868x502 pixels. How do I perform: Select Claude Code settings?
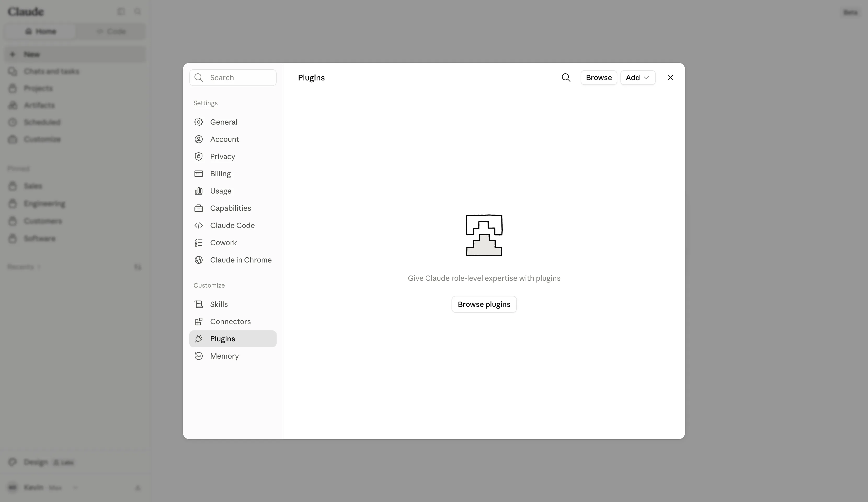click(232, 225)
